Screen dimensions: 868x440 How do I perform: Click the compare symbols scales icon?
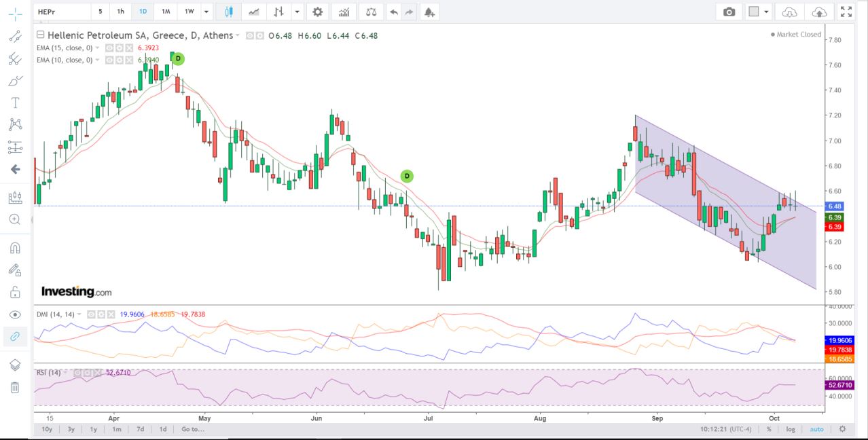[x=370, y=12]
